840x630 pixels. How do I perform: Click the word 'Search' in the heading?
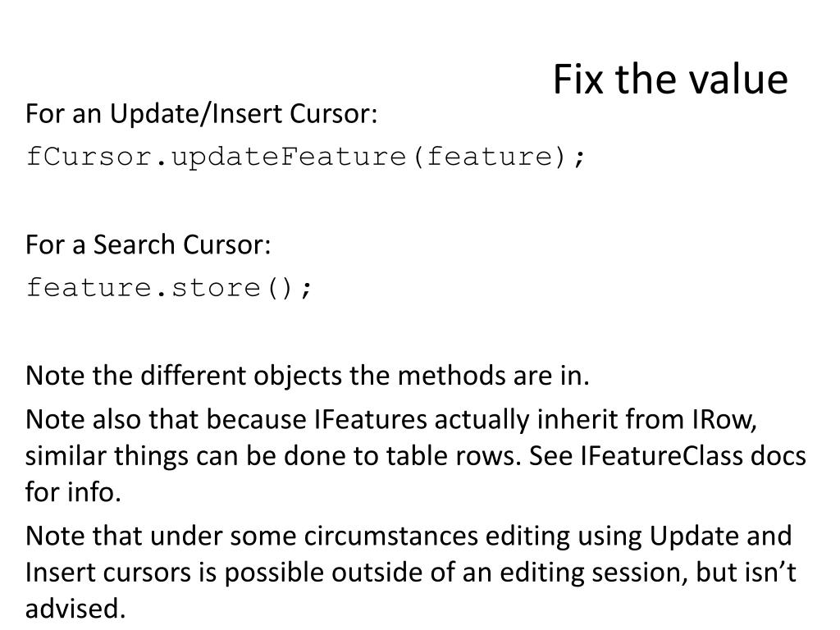(x=134, y=244)
